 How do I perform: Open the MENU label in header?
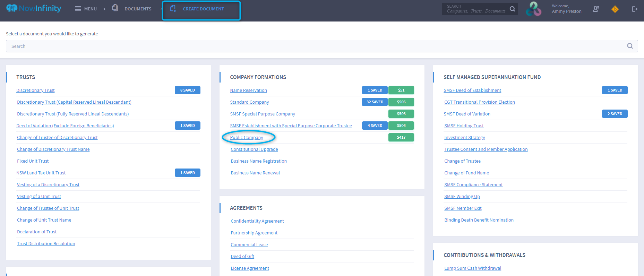91,9
